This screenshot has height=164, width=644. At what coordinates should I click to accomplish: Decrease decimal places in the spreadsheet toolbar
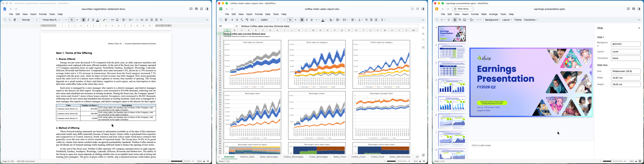click(x=242, y=20)
